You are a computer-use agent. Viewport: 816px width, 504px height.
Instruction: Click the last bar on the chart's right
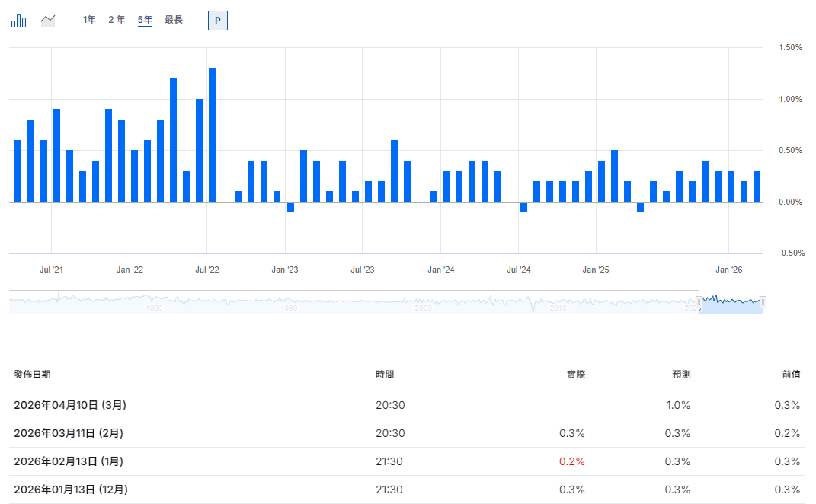[x=757, y=187]
